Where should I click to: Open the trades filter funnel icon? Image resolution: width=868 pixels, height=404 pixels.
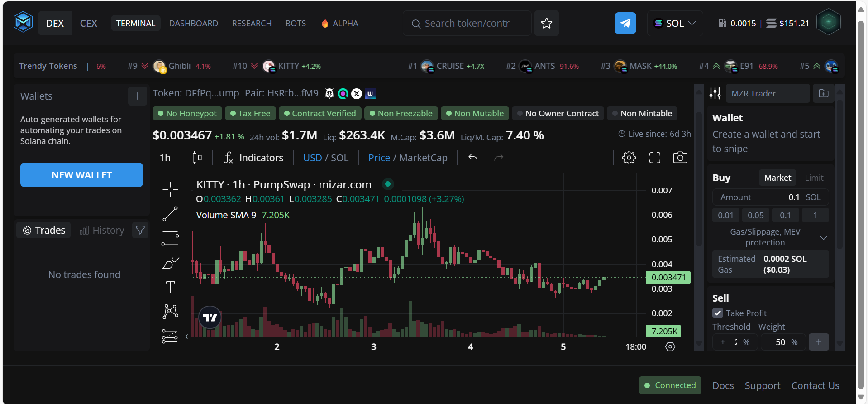coord(140,230)
